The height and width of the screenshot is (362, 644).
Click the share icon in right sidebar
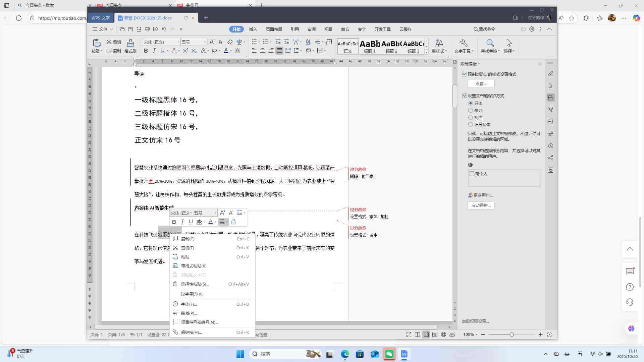pyautogui.click(x=550, y=158)
